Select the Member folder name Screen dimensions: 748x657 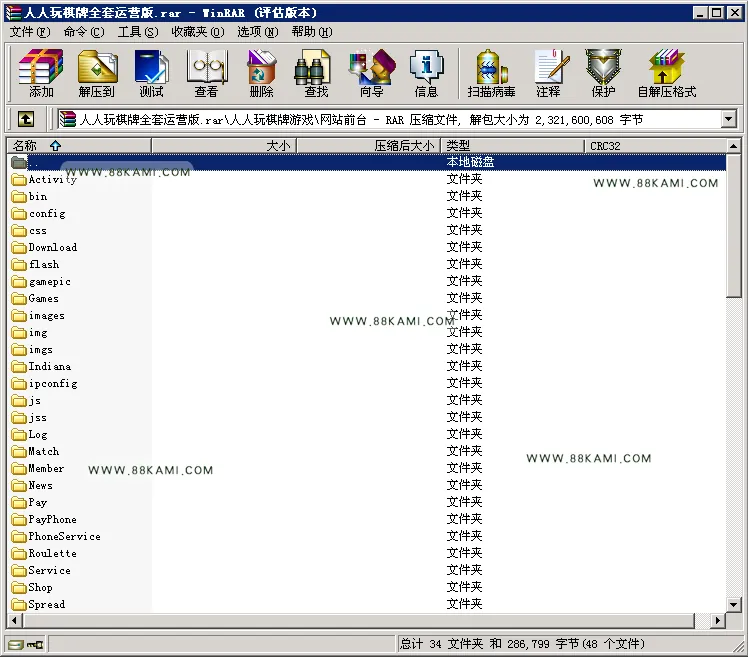46,469
